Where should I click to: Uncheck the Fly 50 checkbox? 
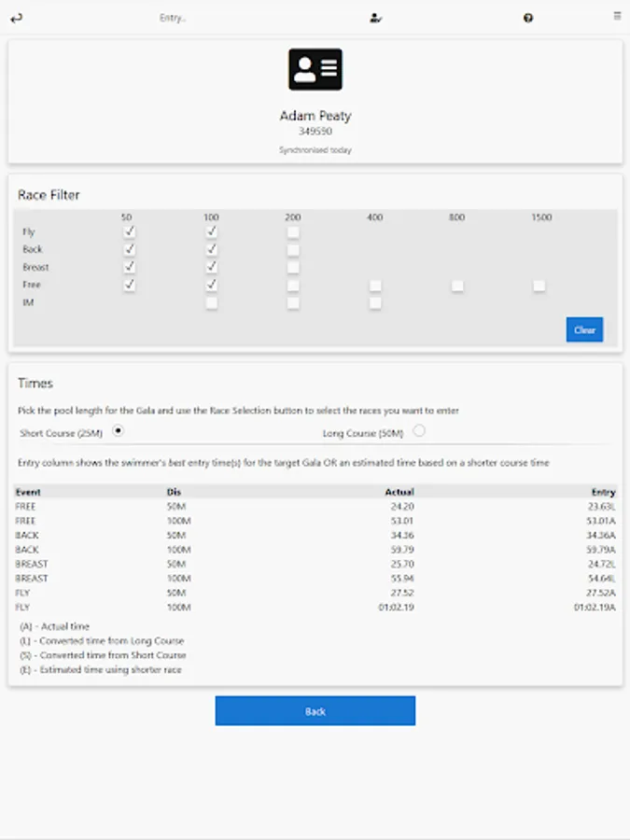click(129, 231)
